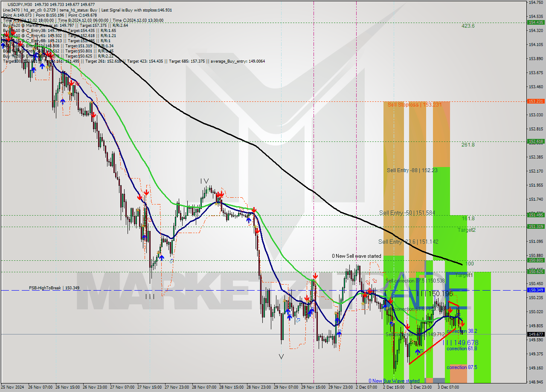Select the 'correction 38.2' label
Screen dimensions: 546x392
click(x=462, y=331)
